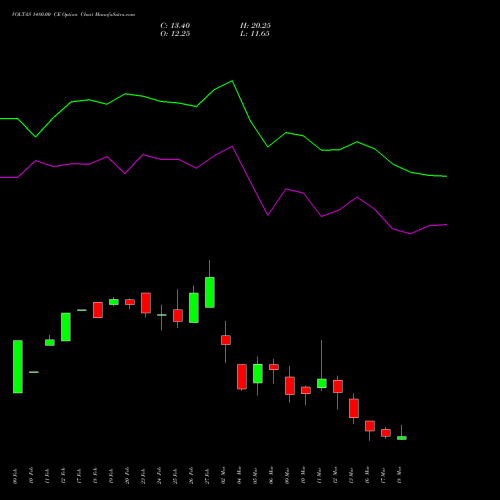Screen dimensions: 500x500
Task: Click the high value H: 20.25
Action: pos(255,26)
